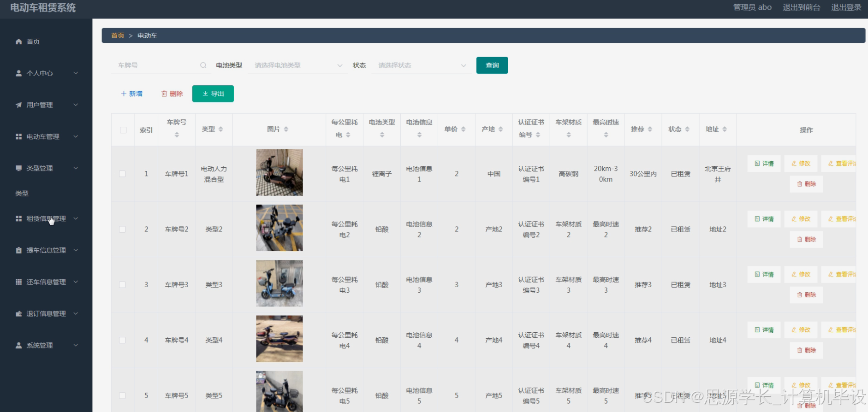Open the scooter thumbnail in 车牌号3 row
Image resolution: width=868 pixels, height=412 pixels.
(279, 283)
